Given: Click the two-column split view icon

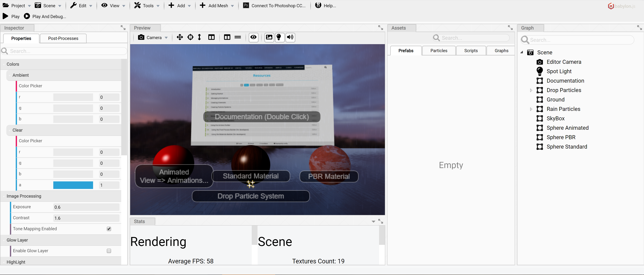Looking at the screenshot, I should [x=211, y=38].
